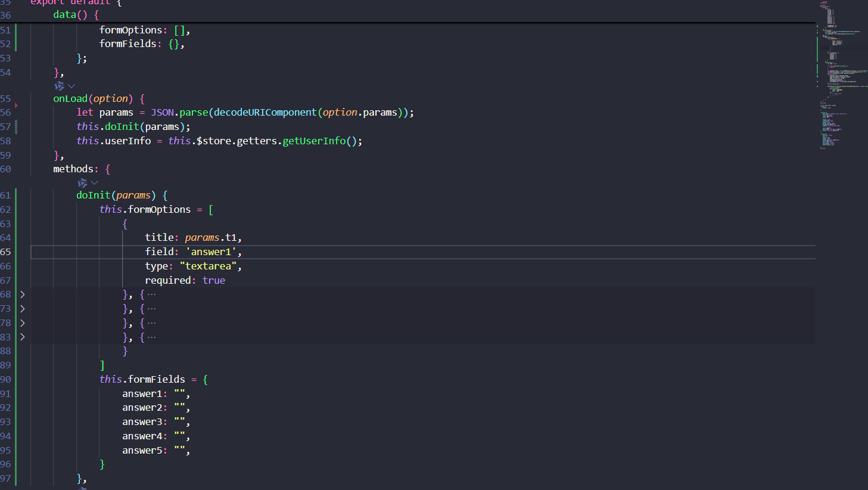868x490 pixels.
Task: Click 'params.t1' value on line 64
Action: click(x=211, y=238)
